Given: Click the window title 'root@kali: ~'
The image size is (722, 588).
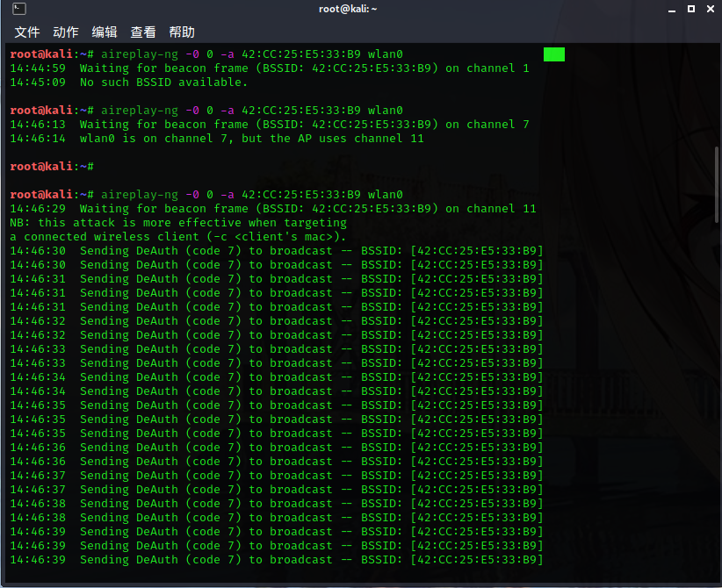Looking at the screenshot, I should (348, 9).
